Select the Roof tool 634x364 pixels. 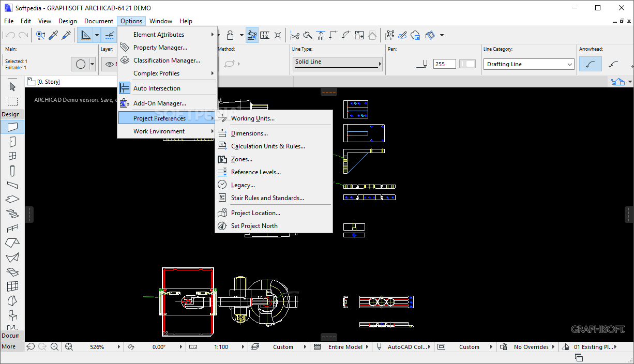coord(12,242)
